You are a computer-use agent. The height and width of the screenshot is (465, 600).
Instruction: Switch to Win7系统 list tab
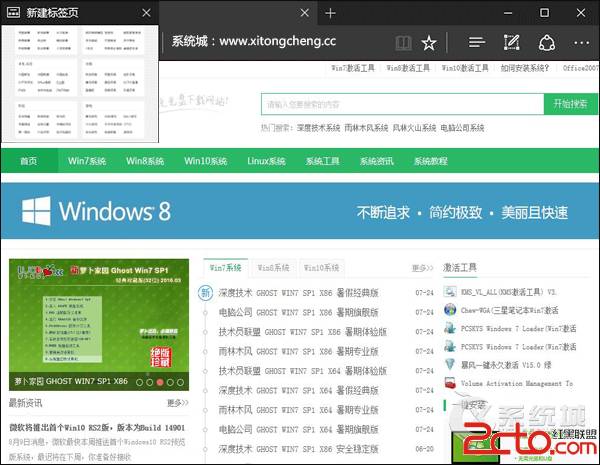click(225, 268)
